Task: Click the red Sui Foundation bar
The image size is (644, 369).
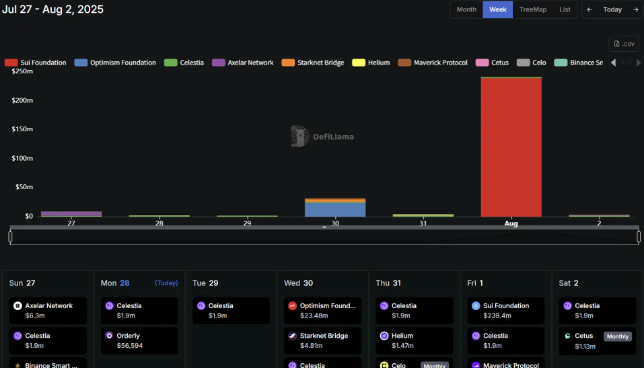Action: coord(511,147)
